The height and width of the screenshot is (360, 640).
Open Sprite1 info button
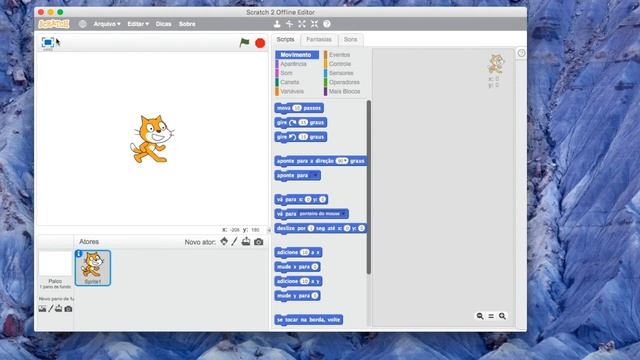click(x=79, y=254)
